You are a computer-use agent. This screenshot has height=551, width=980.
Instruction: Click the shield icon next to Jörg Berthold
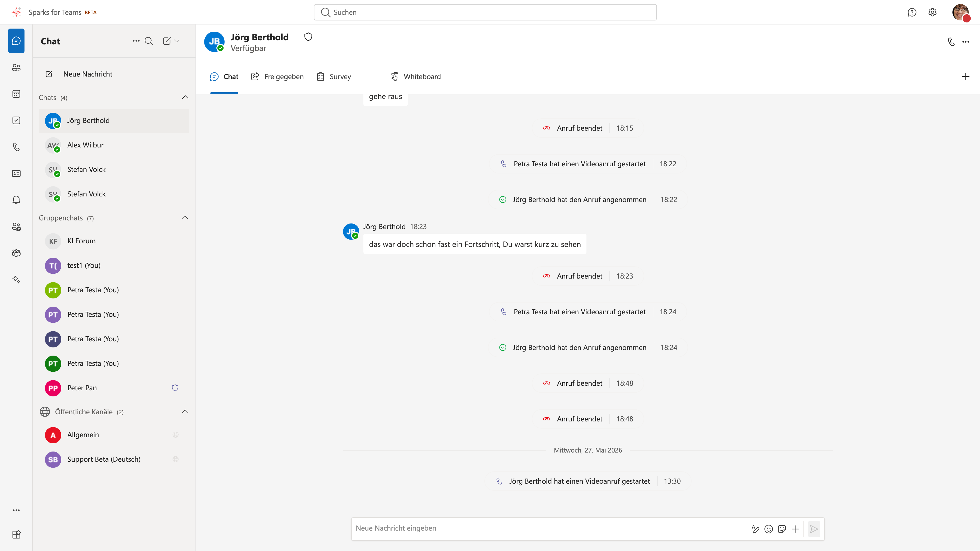point(308,37)
